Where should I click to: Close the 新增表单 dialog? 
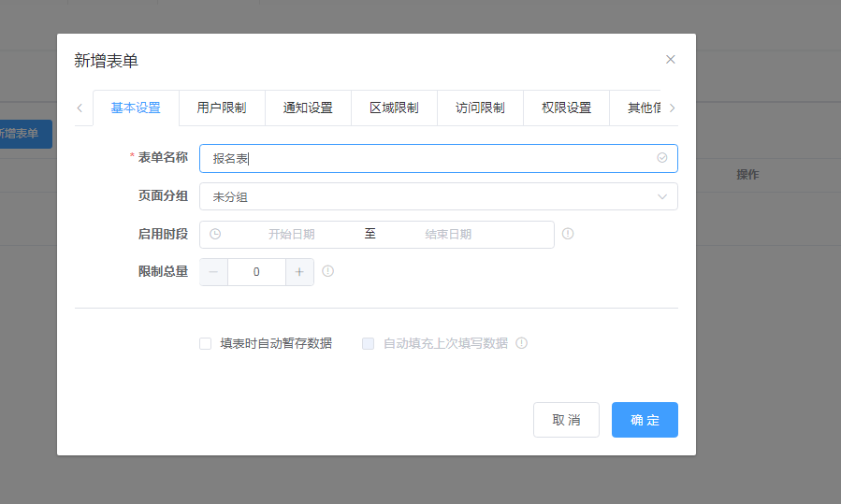[x=670, y=60]
